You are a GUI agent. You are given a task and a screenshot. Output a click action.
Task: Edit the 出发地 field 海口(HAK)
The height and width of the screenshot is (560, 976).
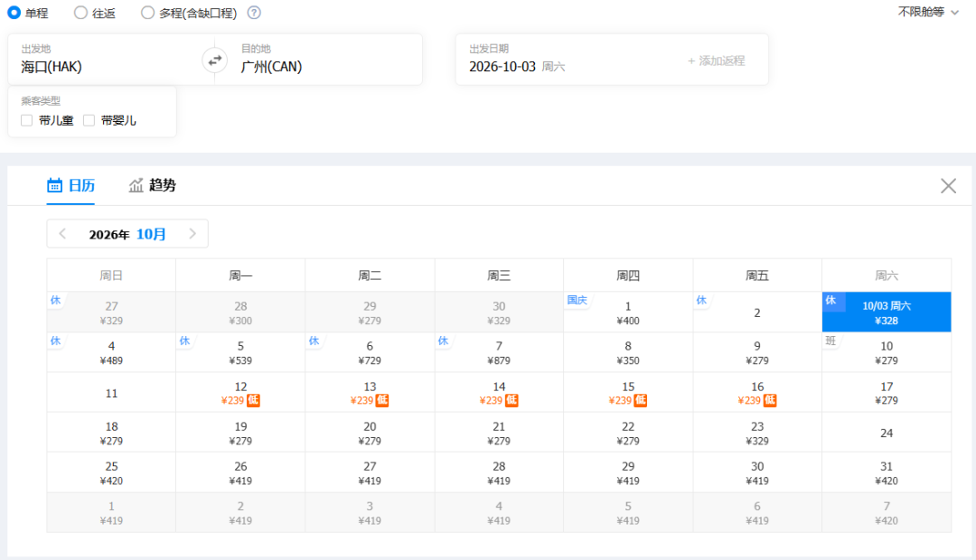pos(105,60)
